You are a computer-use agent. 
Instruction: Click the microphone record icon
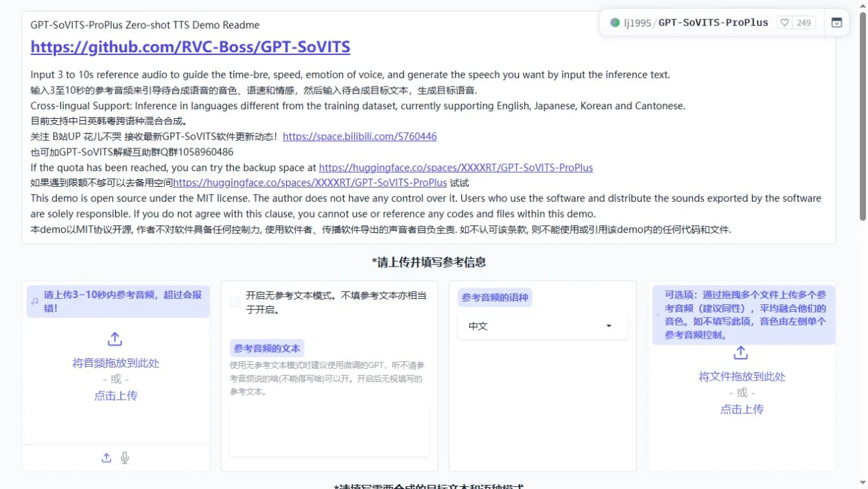125,457
